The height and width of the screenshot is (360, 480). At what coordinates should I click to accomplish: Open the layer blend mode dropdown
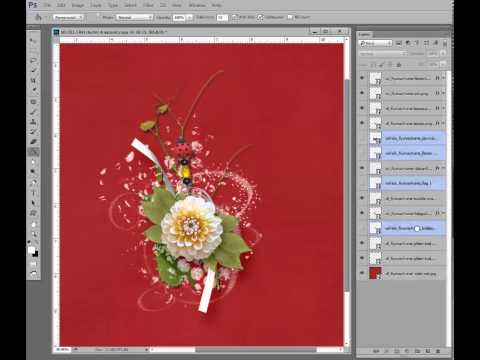coord(383,53)
